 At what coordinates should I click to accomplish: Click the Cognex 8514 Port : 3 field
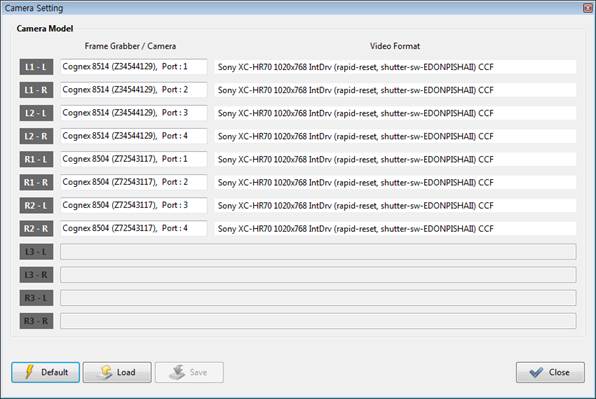tap(134, 113)
